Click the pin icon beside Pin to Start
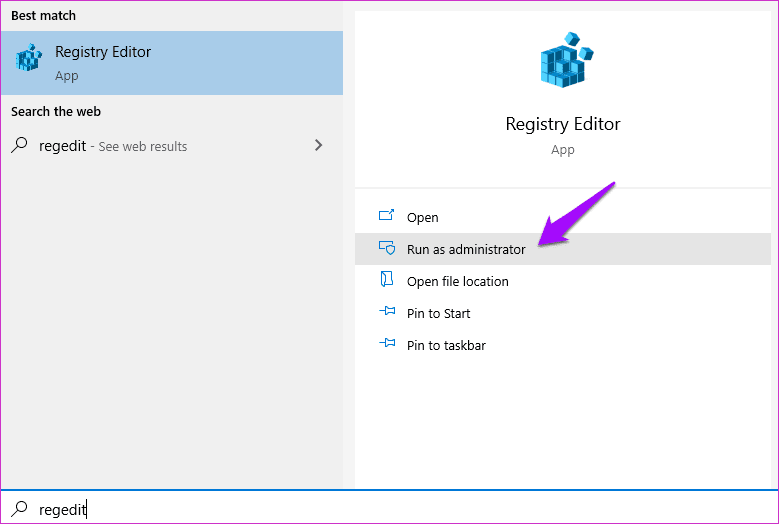 click(x=387, y=311)
